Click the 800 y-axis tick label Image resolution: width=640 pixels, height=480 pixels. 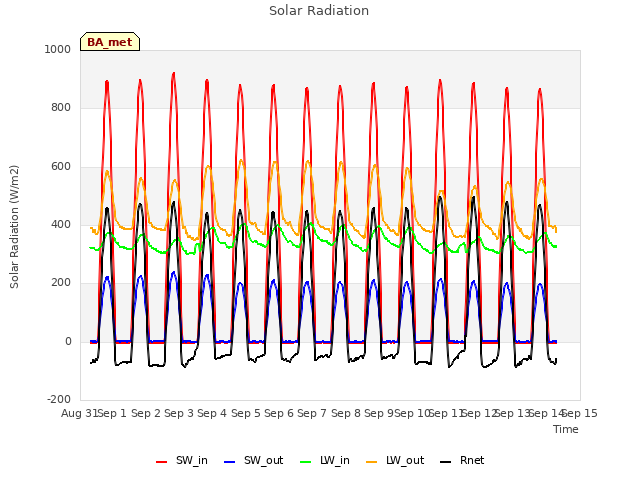pos(61,108)
